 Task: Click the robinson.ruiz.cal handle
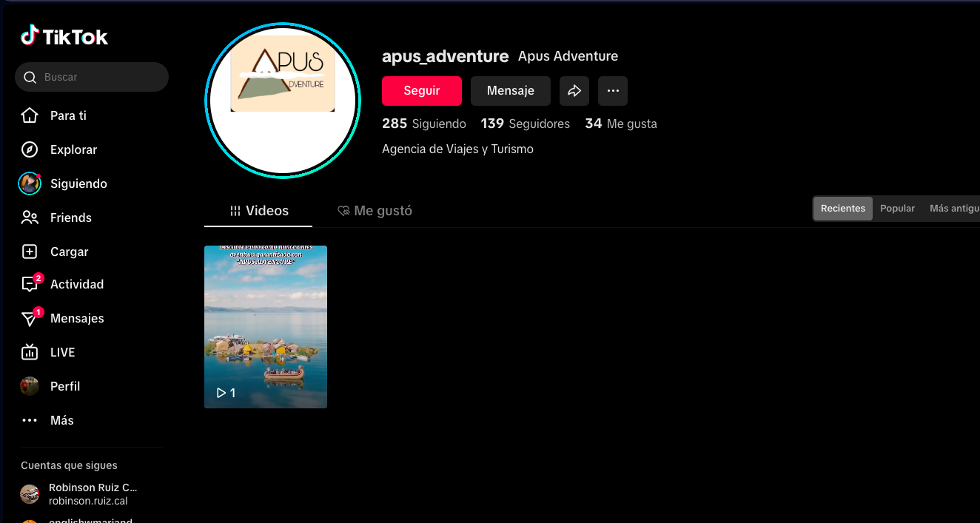[88, 501]
